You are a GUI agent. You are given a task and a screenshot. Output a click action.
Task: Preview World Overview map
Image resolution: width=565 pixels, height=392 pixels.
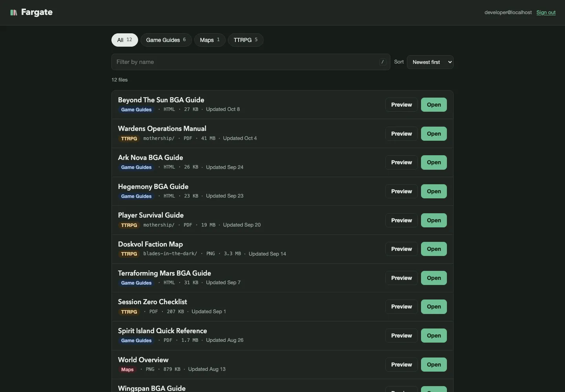pos(401,365)
